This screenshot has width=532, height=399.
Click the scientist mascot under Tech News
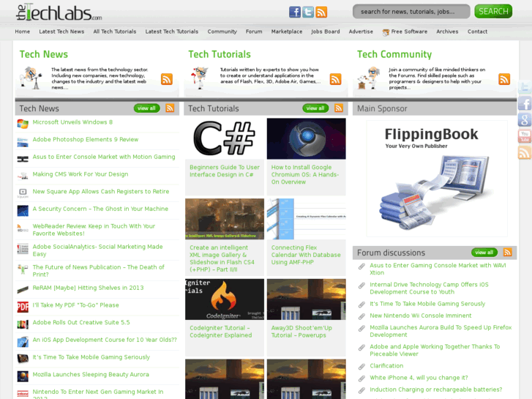(31, 78)
